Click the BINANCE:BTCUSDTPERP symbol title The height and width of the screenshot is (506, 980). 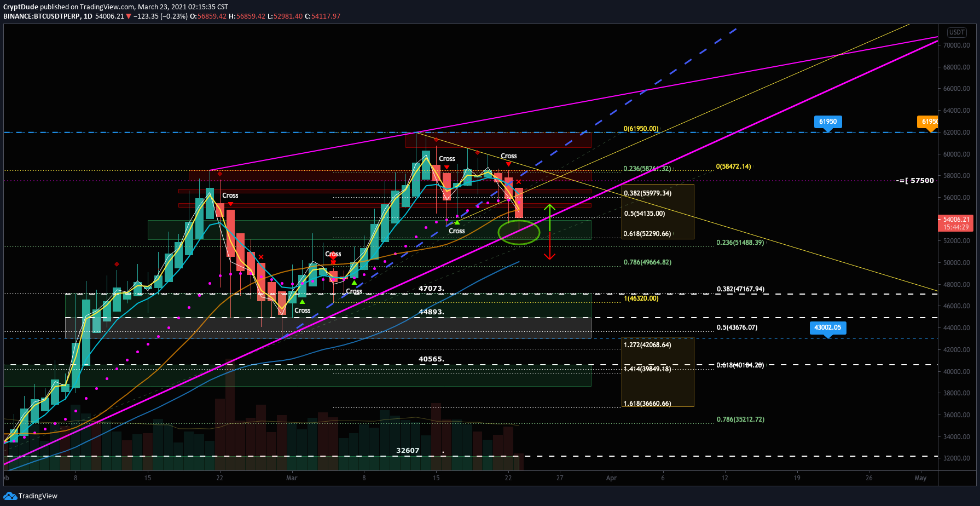click(x=41, y=16)
